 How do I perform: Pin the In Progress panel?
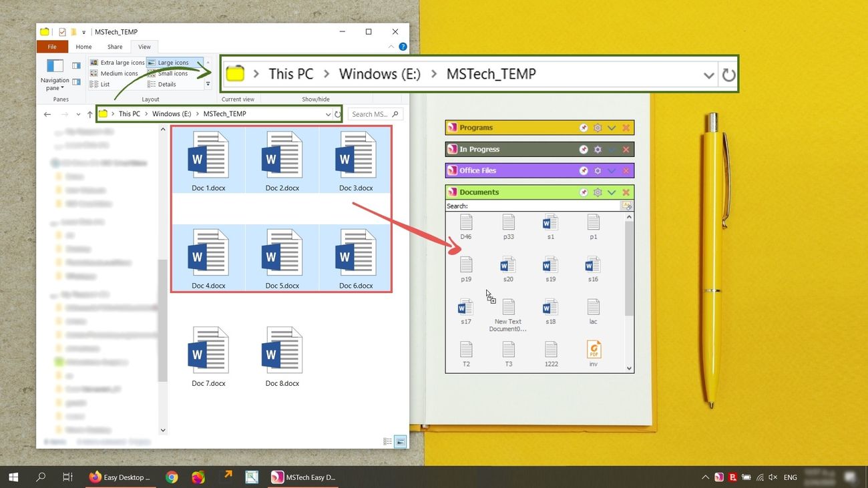pyautogui.click(x=583, y=149)
